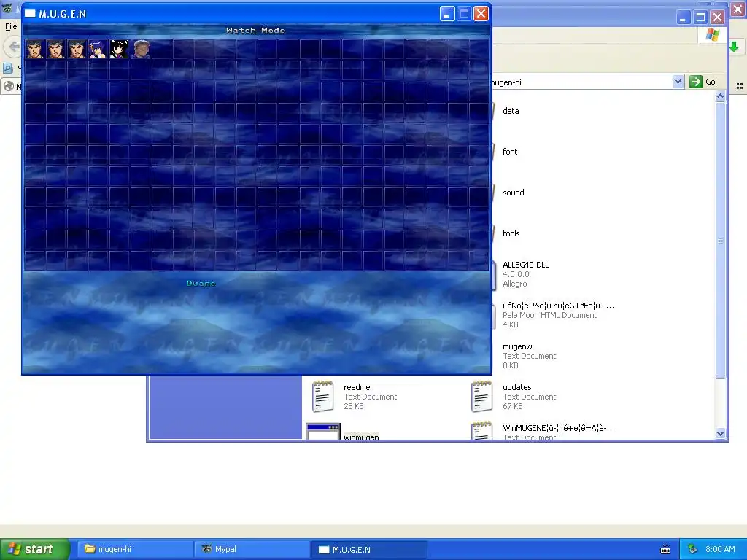Click the 8:00 AM clock
The width and height of the screenshot is (747, 560).
(720, 550)
